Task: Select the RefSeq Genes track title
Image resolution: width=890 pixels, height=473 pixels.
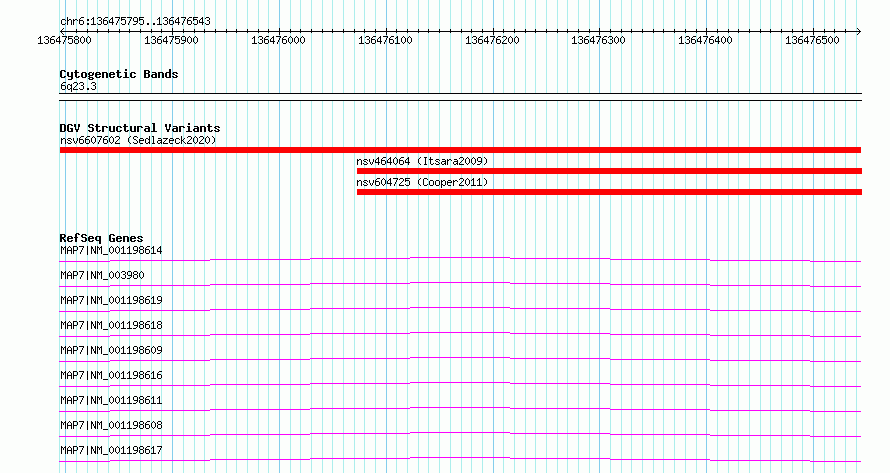Action: click(x=101, y=238)
